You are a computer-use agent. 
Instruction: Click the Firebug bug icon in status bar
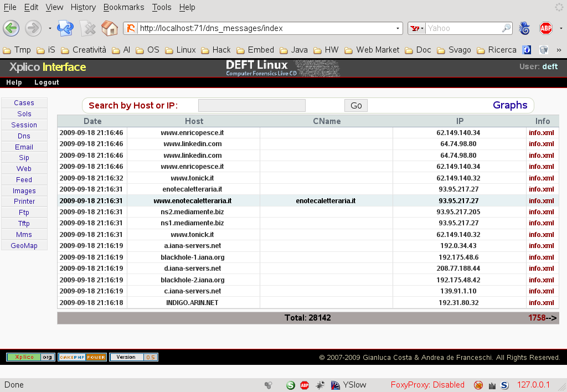tap(320, 385)
